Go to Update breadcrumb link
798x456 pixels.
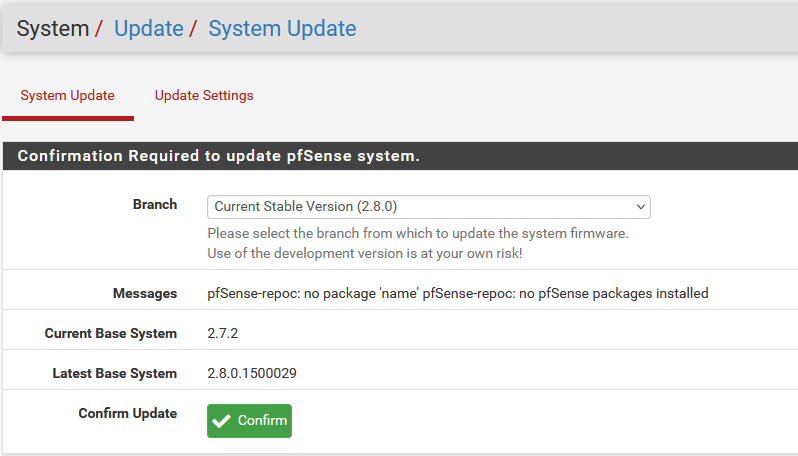pyautogui.click(x=149, y=28)
